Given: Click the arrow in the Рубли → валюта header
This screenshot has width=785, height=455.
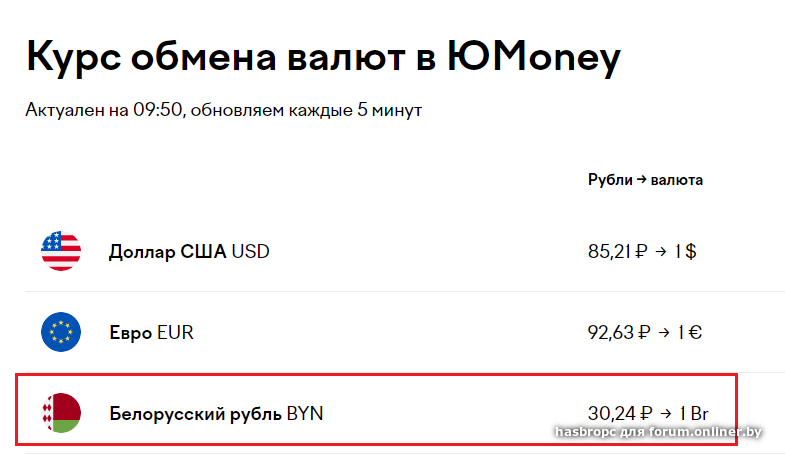Looking at the screenshot, I should click(642, 180).
